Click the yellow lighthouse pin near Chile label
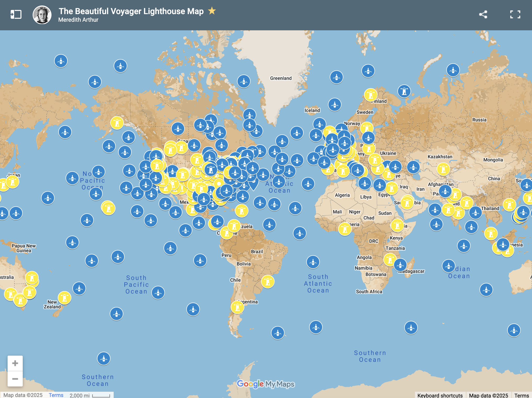 [268, 282]
